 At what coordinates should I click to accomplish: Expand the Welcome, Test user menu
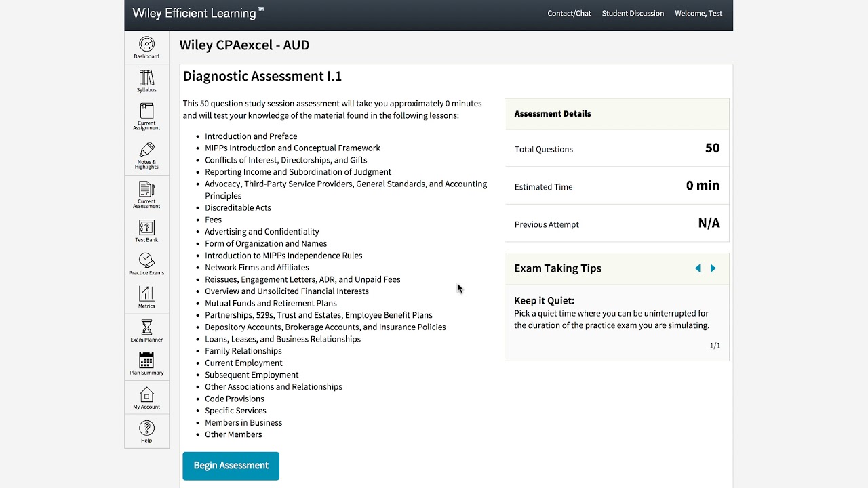(x=698, y=14)
